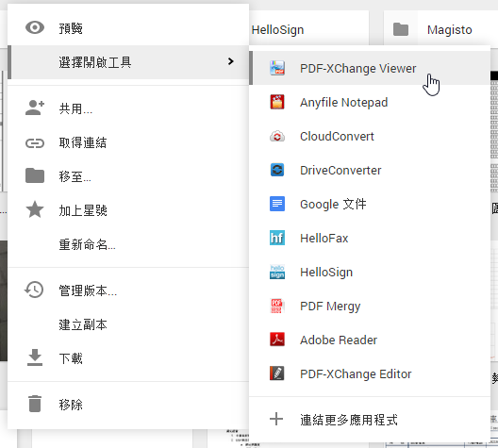498x448 pixels.
Task: Select 移除 to delete the file
Action: click(x=128, y=405)
